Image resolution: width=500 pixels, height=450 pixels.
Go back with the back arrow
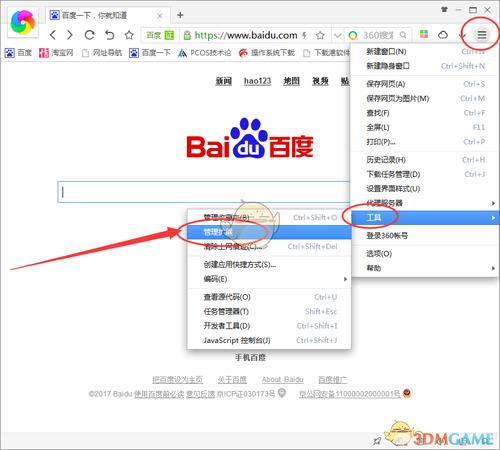[x=53, y=35]
